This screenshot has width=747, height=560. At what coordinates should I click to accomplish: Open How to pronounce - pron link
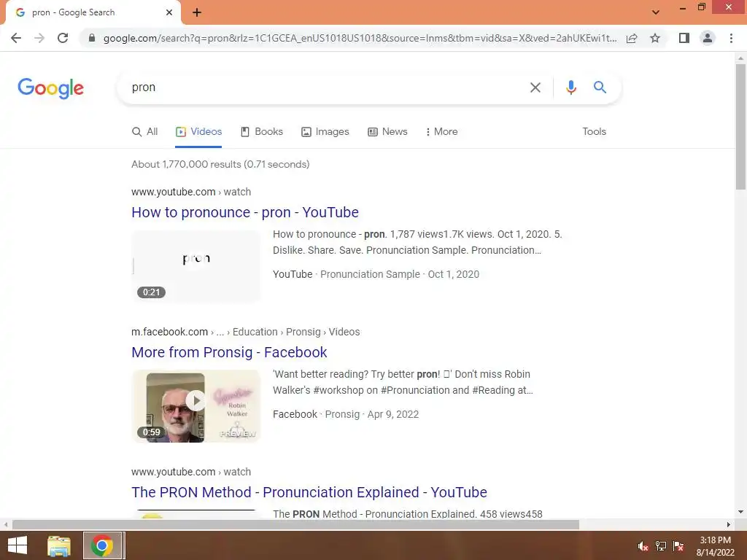[245, 212]
